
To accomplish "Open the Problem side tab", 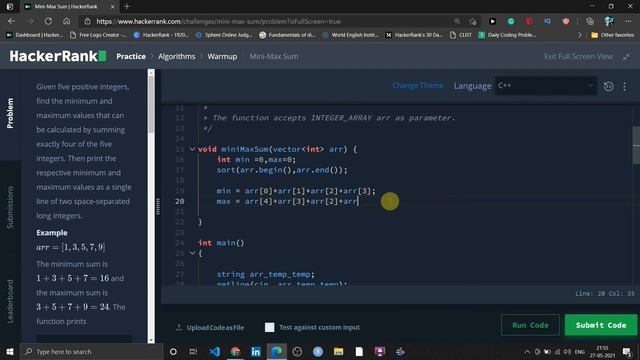I will [10, 113].
